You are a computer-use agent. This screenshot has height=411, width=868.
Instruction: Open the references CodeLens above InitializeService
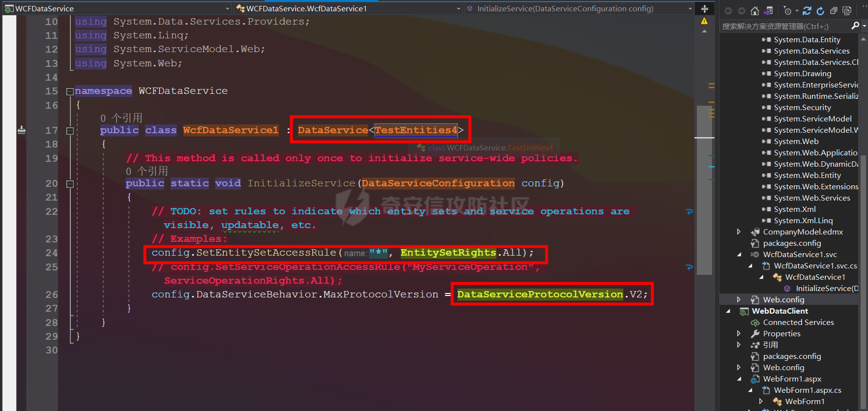click(147, 171)
